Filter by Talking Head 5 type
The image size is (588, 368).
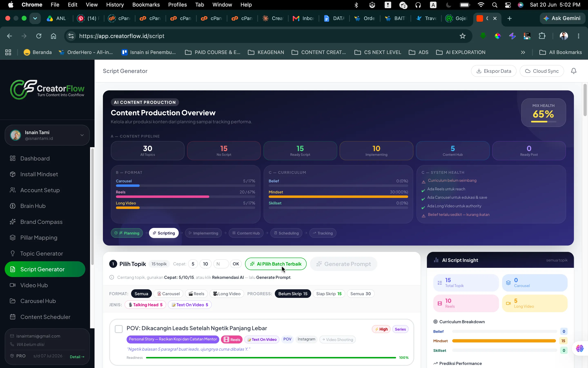click(x=145, y=305)
